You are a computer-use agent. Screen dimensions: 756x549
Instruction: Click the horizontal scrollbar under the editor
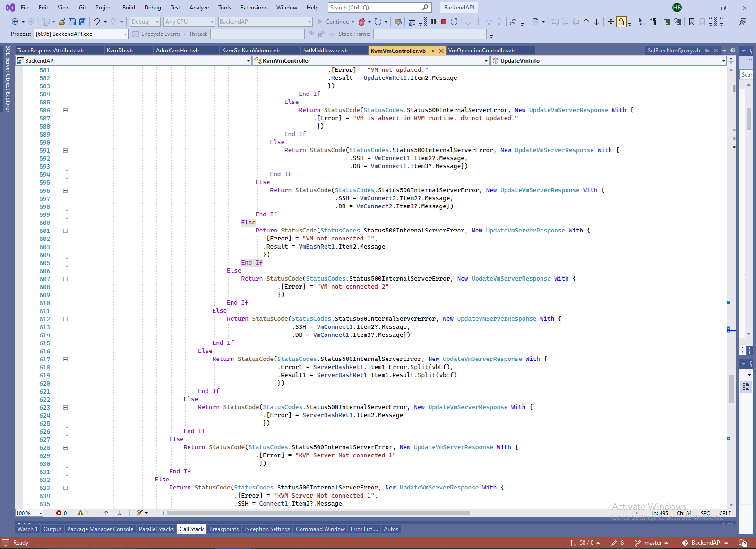(x=318, y=513)
